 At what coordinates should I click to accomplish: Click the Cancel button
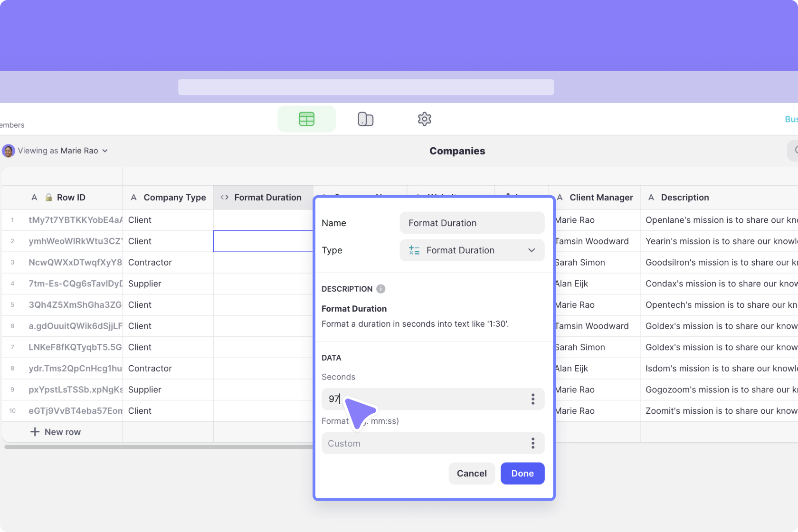471,473
